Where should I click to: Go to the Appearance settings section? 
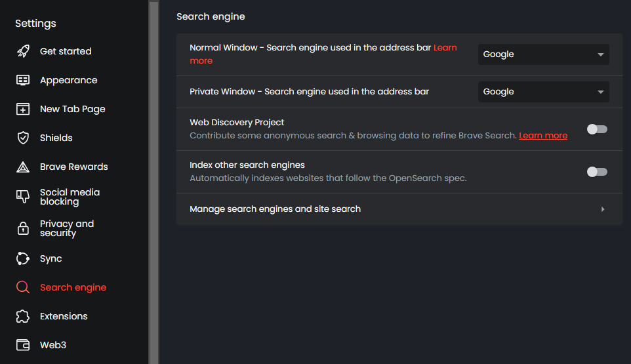[68, 80]
